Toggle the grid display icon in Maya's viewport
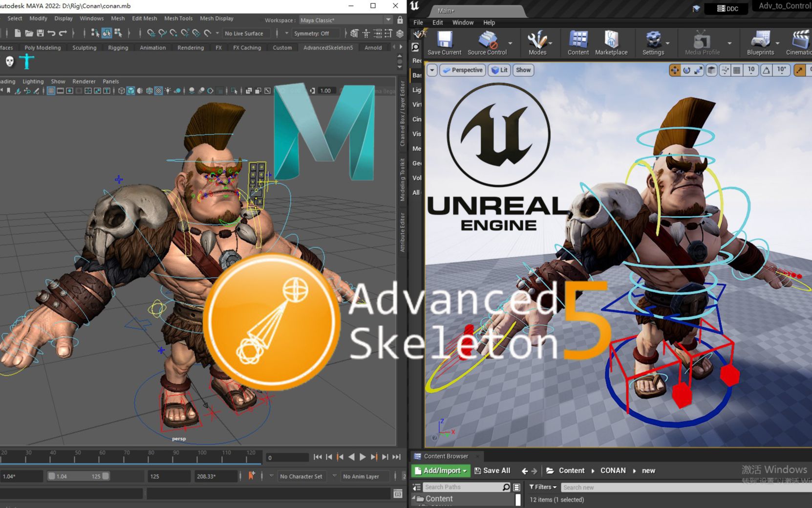This screenshot has height=508, width=812. [x=50, y=90]
